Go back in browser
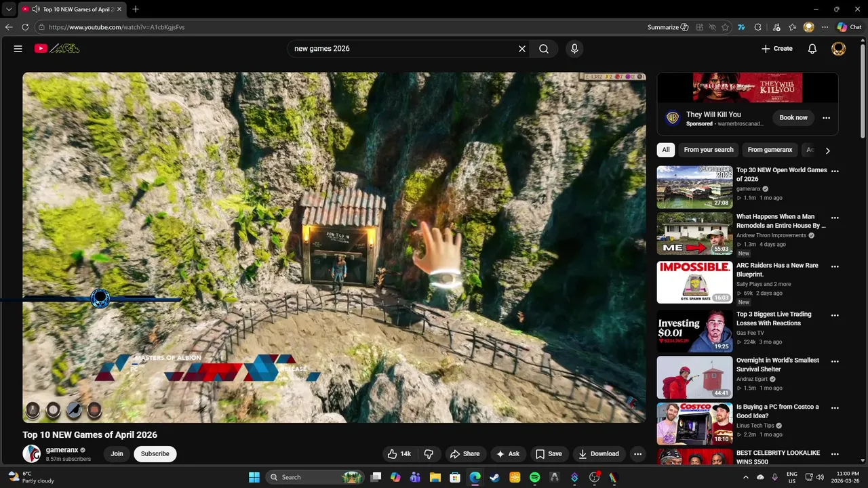 coord(9,27)
